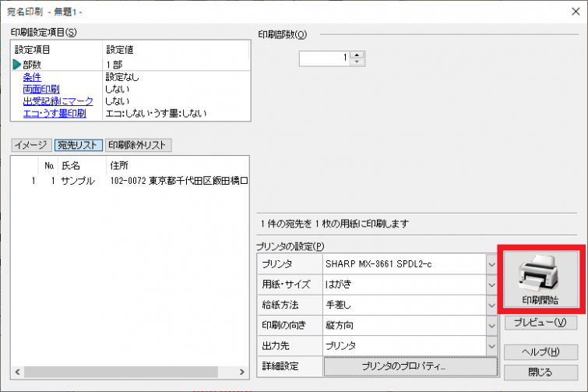This screenshot has width=588, height=392.
Task: Decrease print copies with down spinner arrow
Action: click(357, 62)
